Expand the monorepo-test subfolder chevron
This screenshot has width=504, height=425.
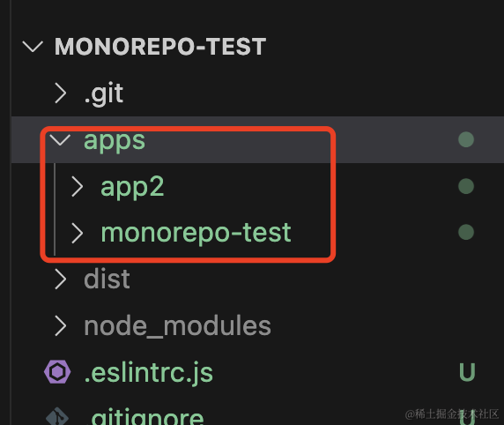(x=78, y=233)
